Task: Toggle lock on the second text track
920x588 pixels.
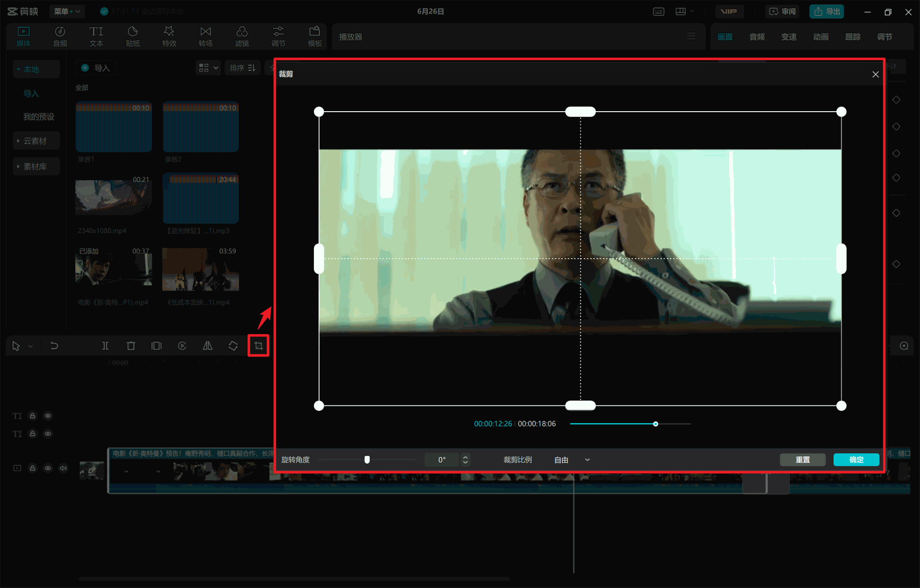Action: (x=33, y=434)
